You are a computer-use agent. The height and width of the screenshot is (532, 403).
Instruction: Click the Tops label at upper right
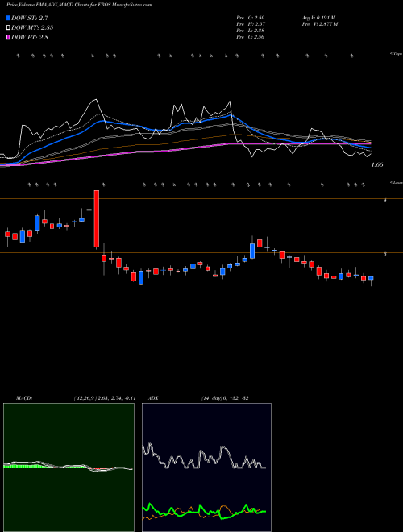point(397,54)
